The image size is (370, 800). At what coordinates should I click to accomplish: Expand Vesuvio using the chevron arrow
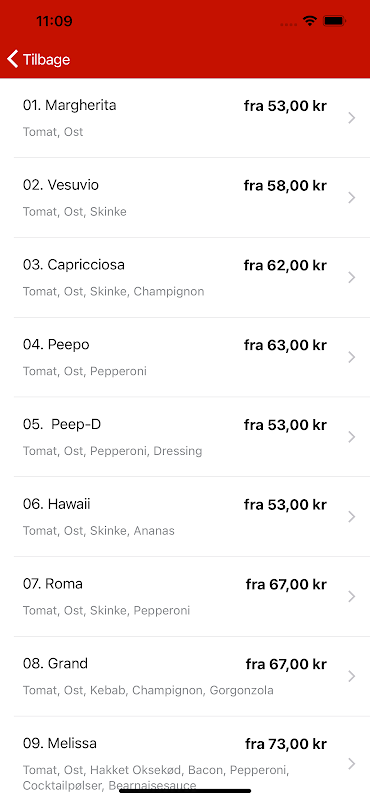click(352, 198)
